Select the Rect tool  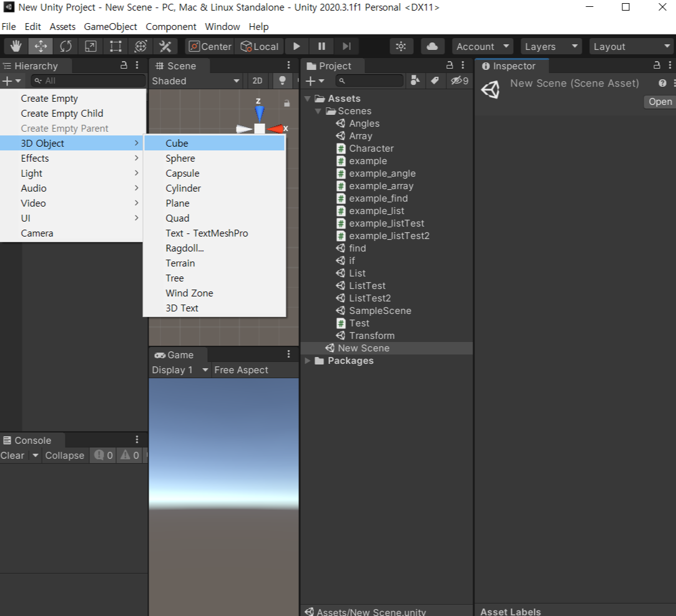pos(115,46)
